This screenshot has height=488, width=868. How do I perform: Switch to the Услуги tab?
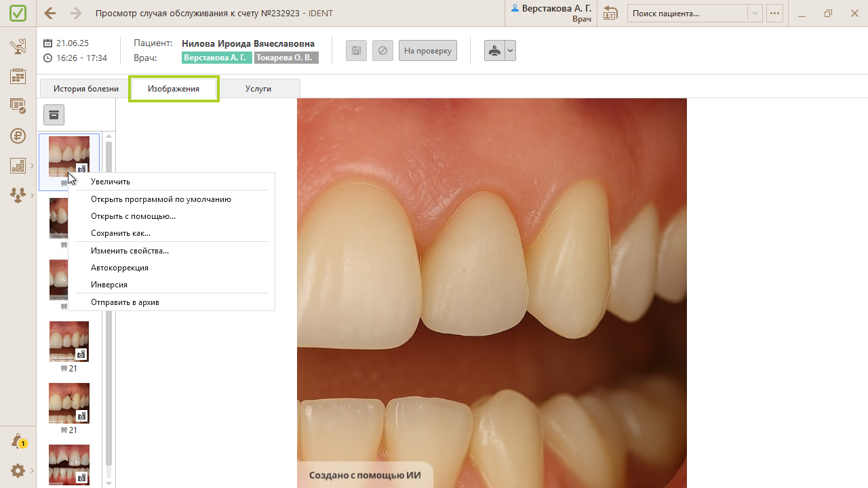pyautogui.click(x=258, y=89)
